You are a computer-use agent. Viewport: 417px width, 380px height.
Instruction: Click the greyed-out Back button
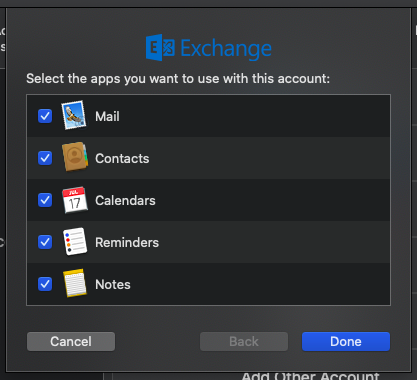coord(244,341)
